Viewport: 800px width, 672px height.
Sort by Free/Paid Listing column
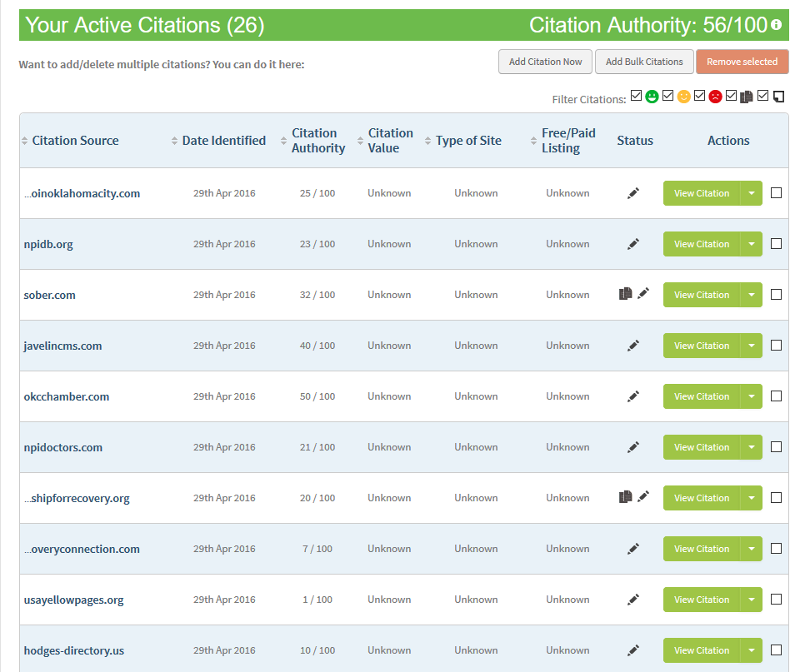point(563,141)
